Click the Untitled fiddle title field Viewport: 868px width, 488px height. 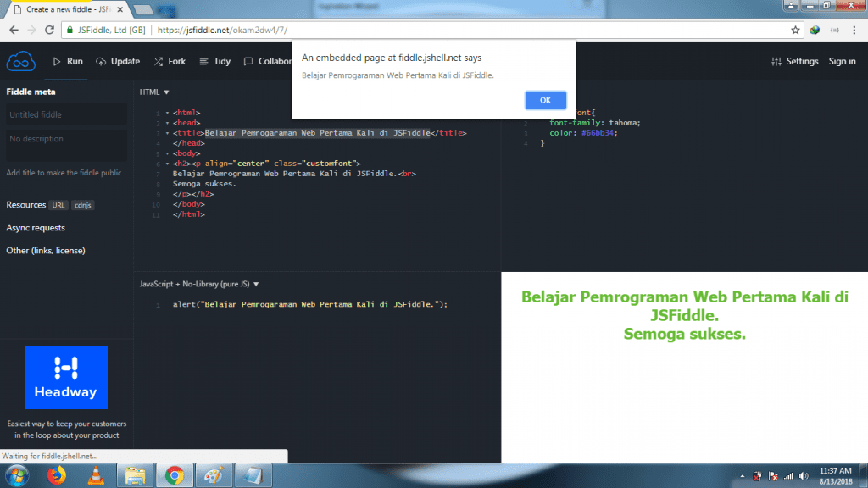point(67,114)
